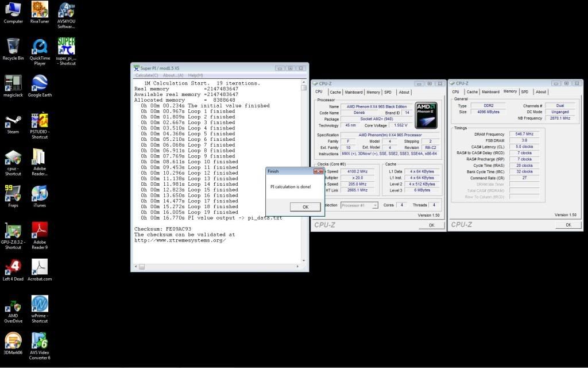Click the Name field AMD Phenom II X4 965
This screenshot has height=368, width=588.
point(376,106)
